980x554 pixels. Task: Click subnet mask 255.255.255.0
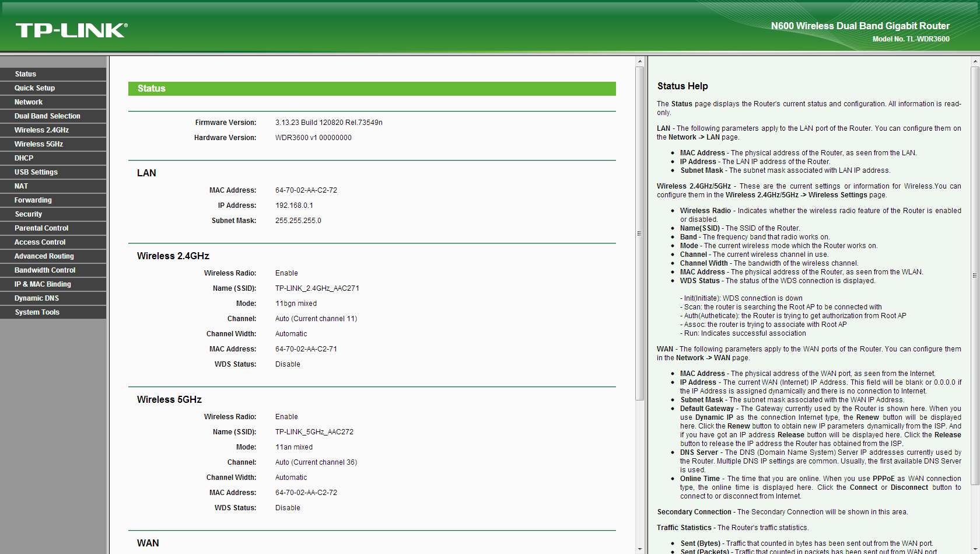coord(298,221)
